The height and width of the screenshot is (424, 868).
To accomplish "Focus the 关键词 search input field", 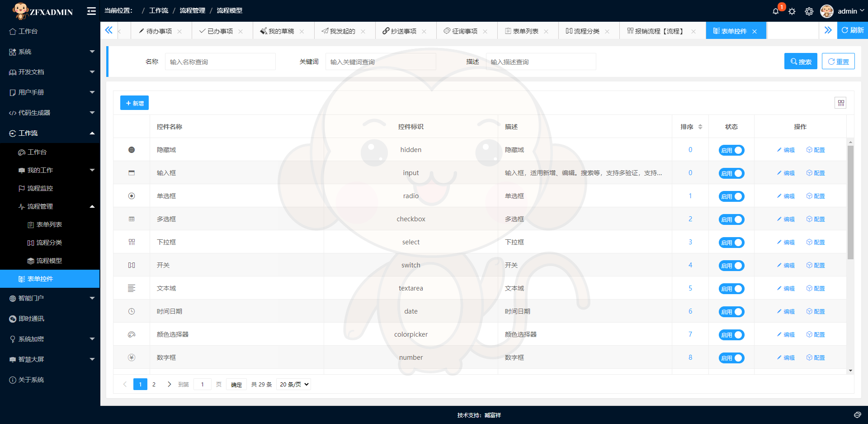I will click(381, 62).
